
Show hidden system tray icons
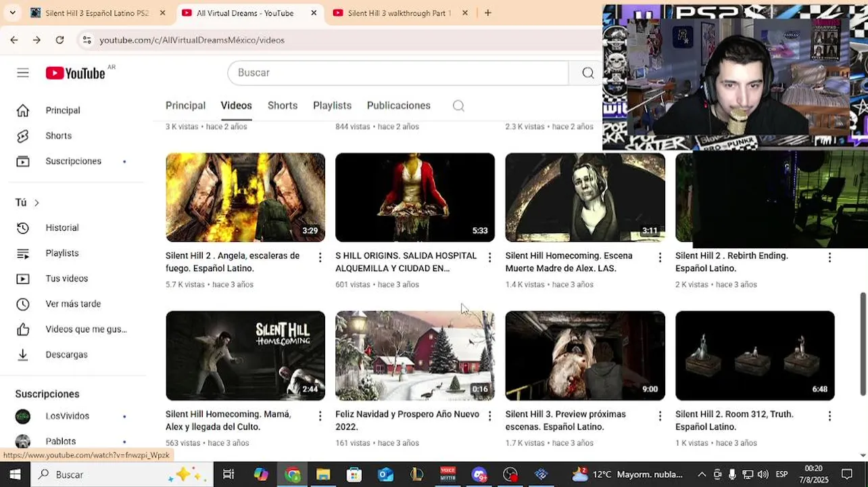coord(702,475)
